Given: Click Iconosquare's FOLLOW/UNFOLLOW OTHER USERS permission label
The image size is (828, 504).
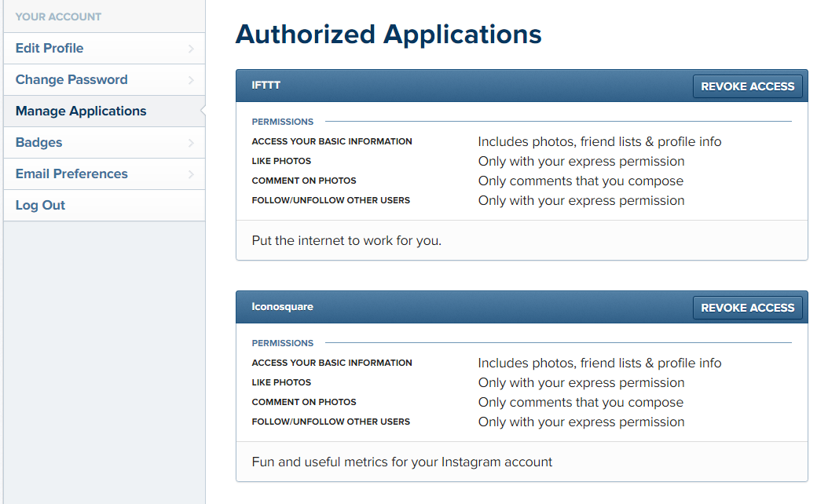Looking at the screenshot, I should tap(331, 421).
